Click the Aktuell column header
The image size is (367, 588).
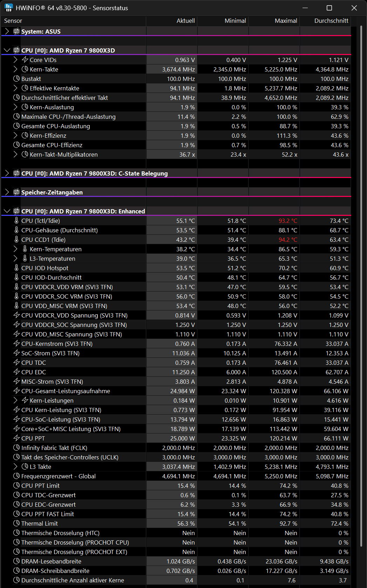tap(172, 21)
